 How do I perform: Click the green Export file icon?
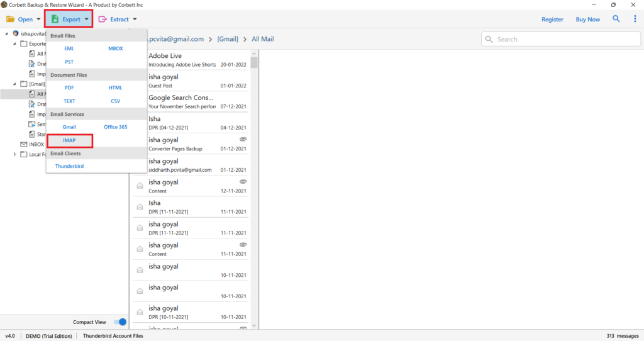pyautogui.click(x=55, y=20)
